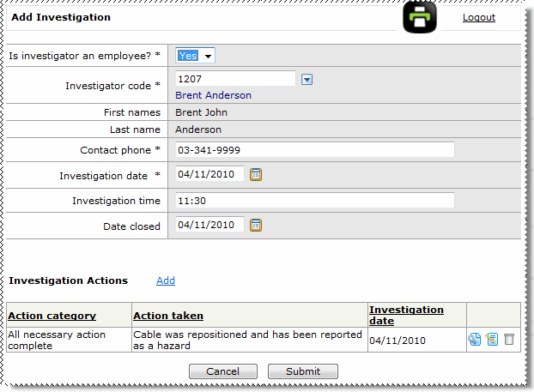Select 'All necessary action complete' cell
The image size is (534, 392).
[70, 340]
